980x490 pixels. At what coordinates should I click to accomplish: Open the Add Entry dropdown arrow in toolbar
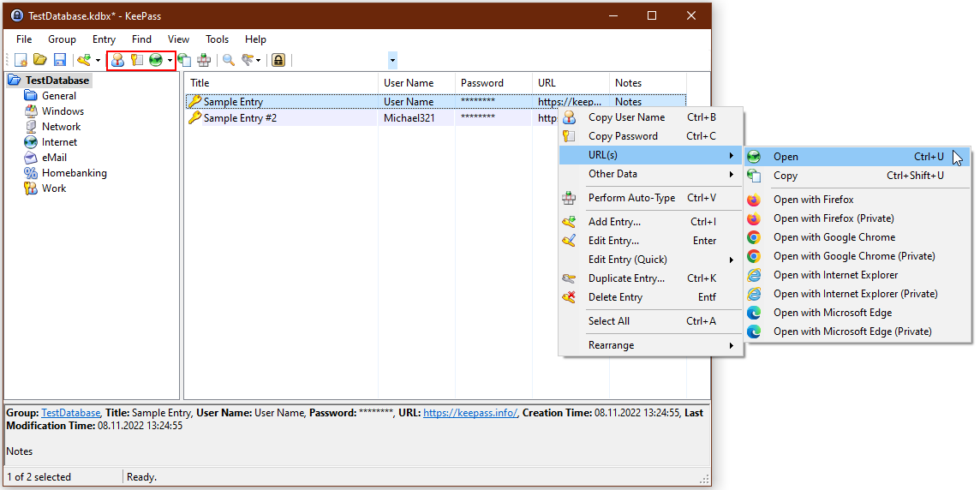(x=98, y=61)
